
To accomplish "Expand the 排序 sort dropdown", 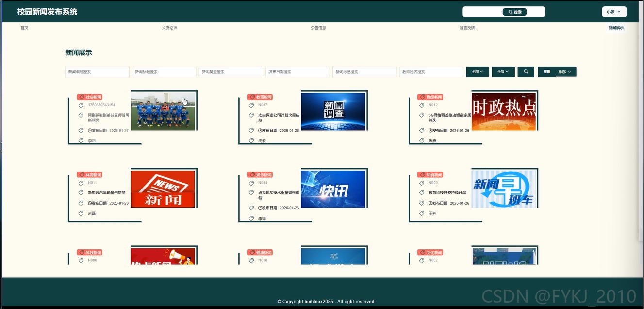I will (566, 72).
